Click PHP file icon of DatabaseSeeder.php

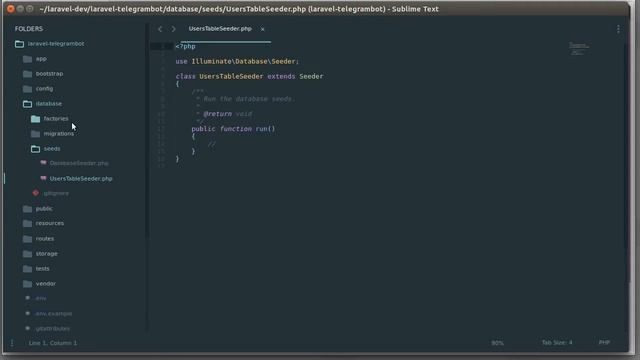43,163
